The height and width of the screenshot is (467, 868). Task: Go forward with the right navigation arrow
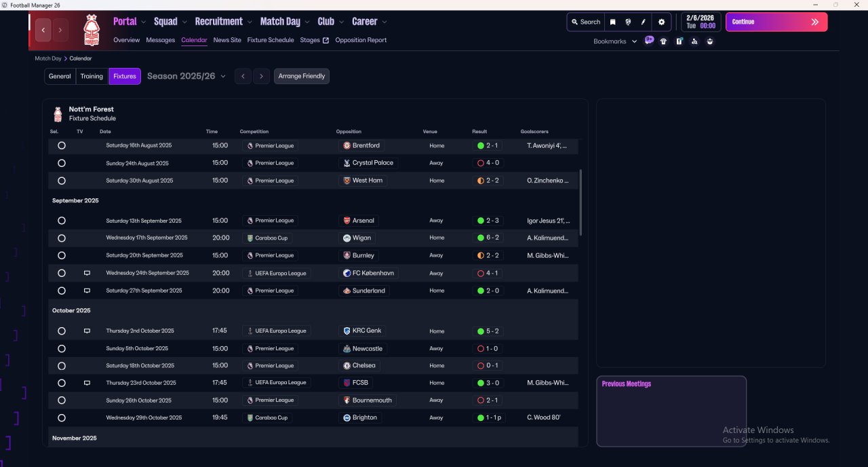60,30
